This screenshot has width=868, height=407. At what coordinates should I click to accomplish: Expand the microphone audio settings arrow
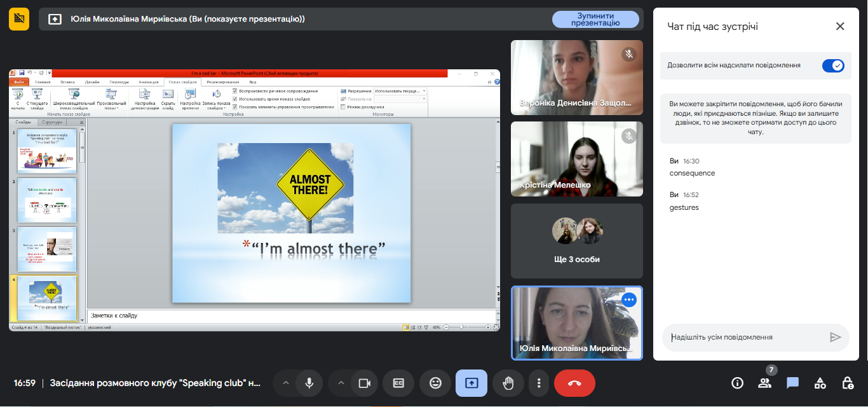286,383
